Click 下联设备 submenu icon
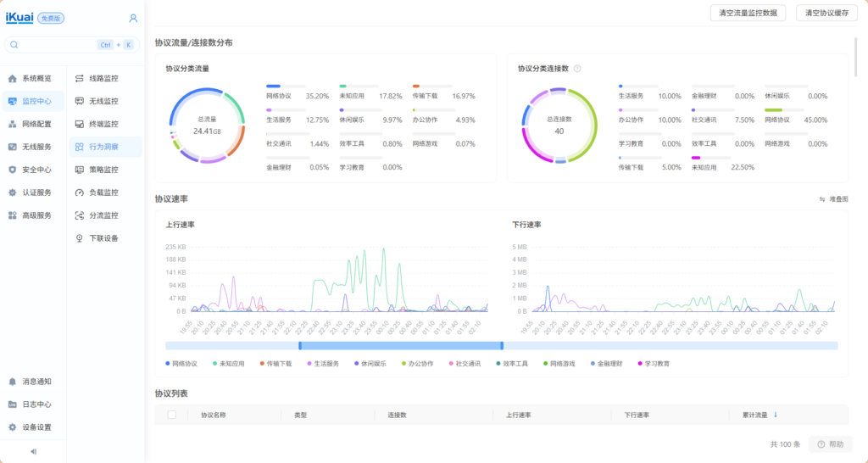Image resolution: width=868 pixels, height=463 pixels. pyautogui.click(x=79, y=238)
